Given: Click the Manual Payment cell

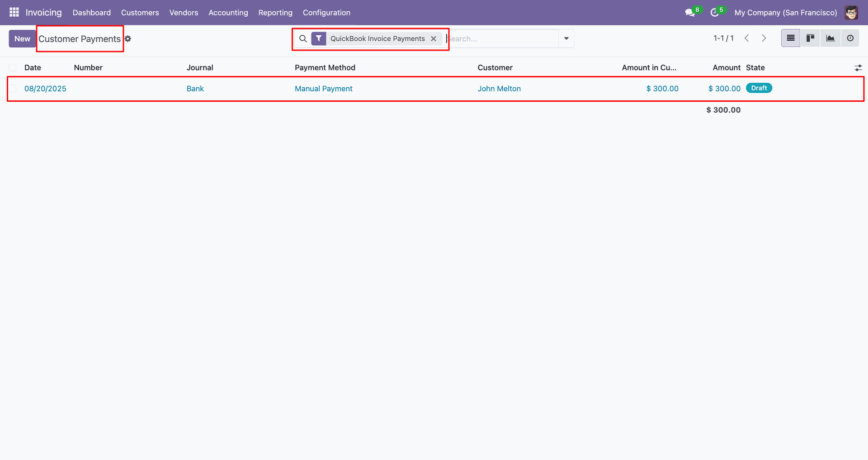Looking at the screenshot, I should tap(324, 89).
